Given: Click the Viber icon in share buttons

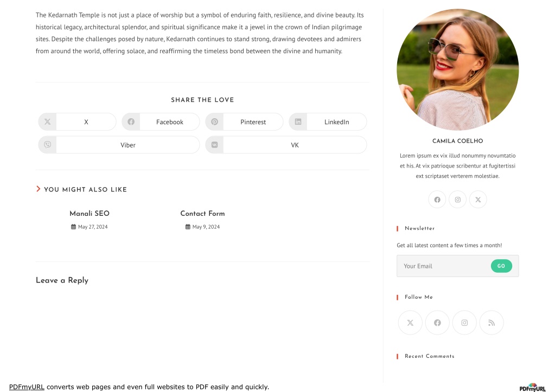Looking at the screenshot, I should (x=47, y=145).
